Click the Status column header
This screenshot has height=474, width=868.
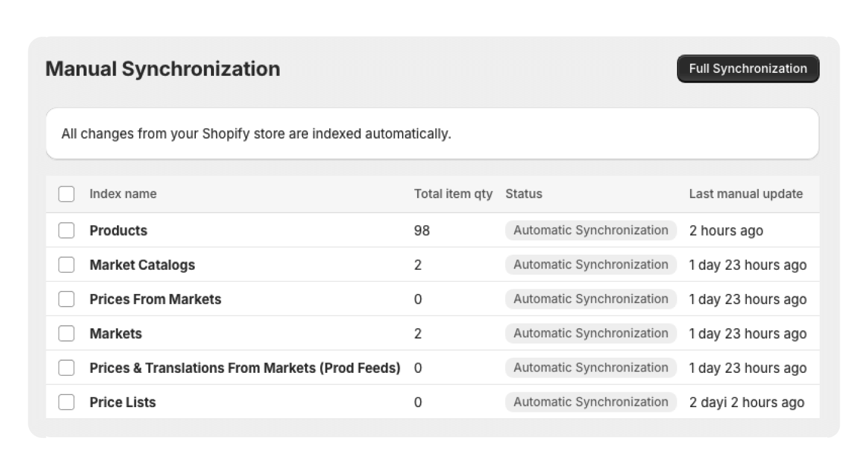tap(523, 194)
